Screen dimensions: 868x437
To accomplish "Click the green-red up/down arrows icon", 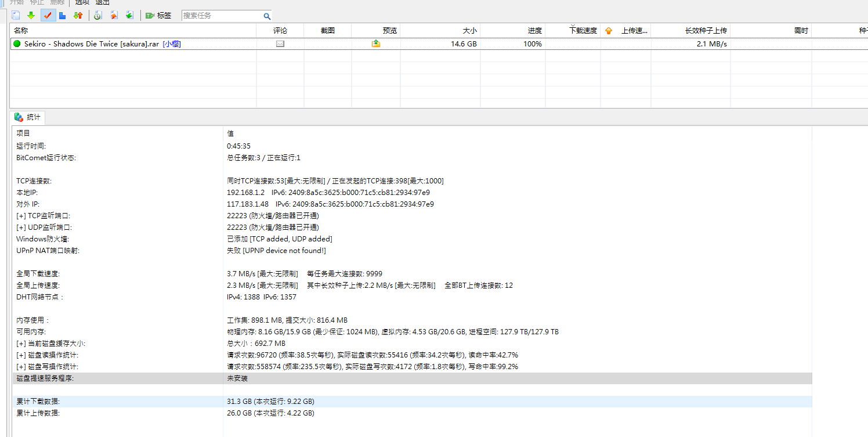I will (78, 16).
